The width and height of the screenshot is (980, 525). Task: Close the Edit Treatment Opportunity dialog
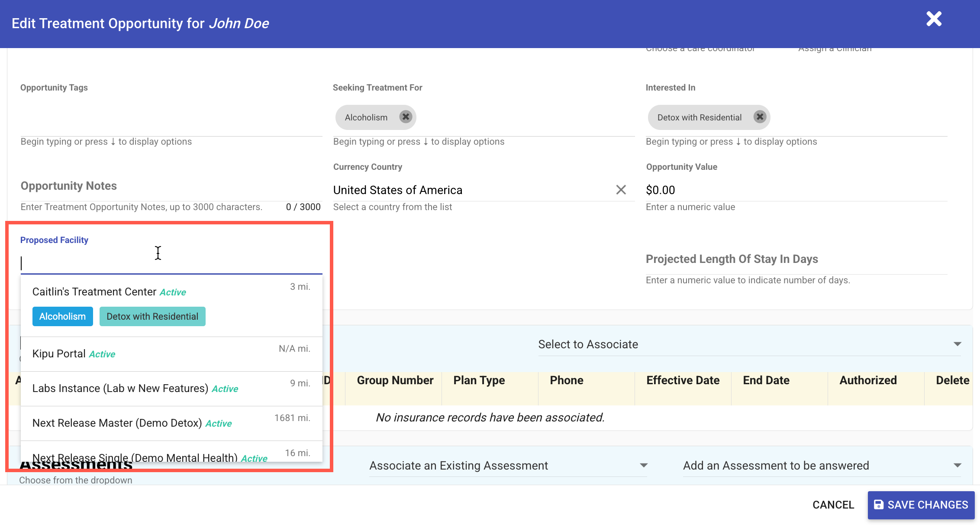coord(934,19)
